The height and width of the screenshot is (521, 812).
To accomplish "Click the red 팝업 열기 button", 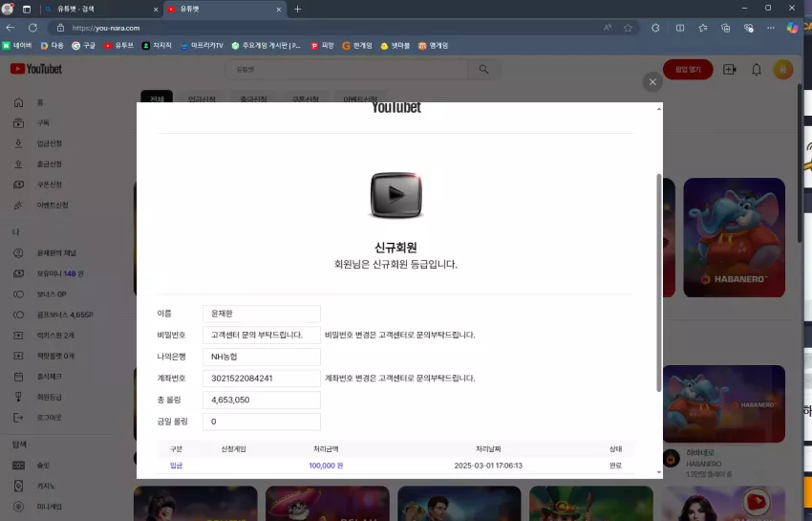I will [x=688, y=70].
